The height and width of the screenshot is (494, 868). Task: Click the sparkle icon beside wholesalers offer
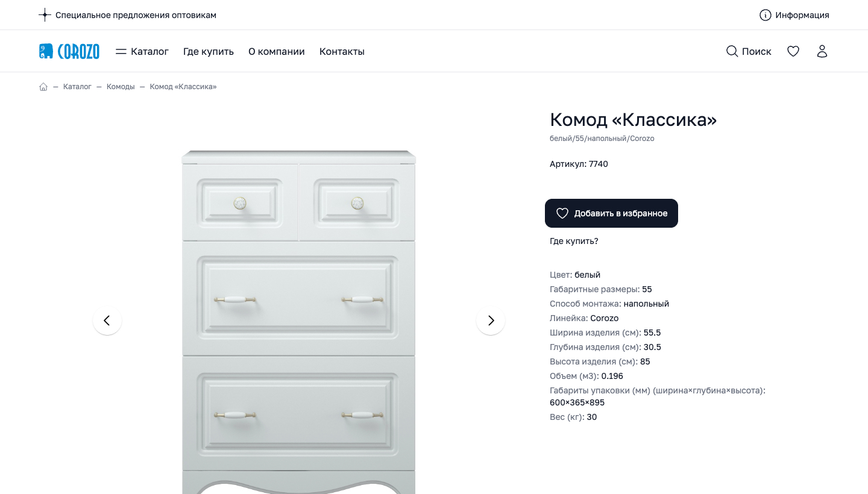click(45, 15)
